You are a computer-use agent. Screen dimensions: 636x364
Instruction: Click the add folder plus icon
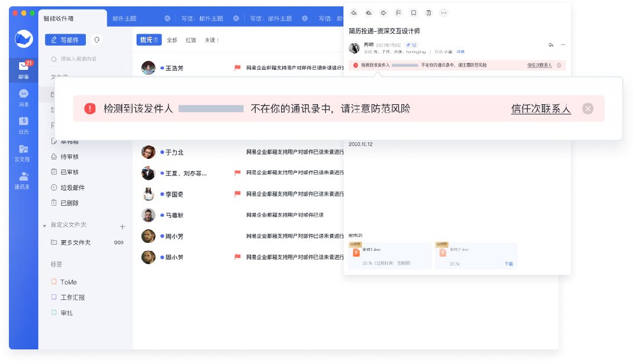coord(122,226)
